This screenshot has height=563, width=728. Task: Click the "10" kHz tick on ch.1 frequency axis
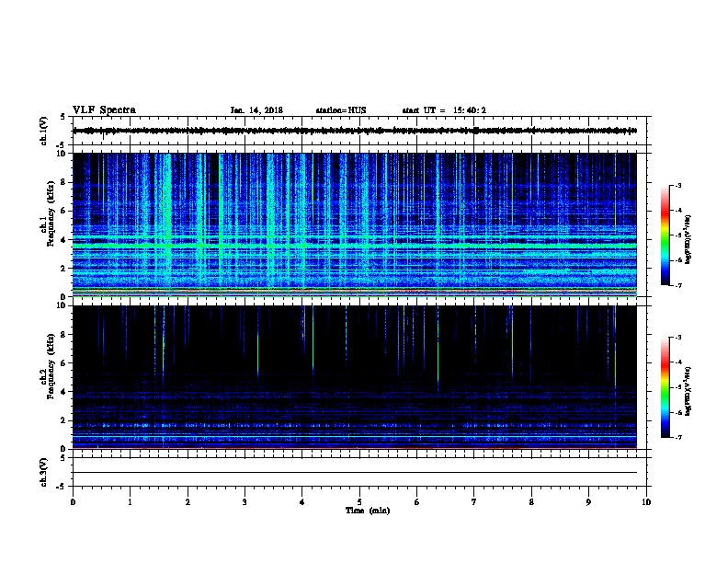pos(62,154)
